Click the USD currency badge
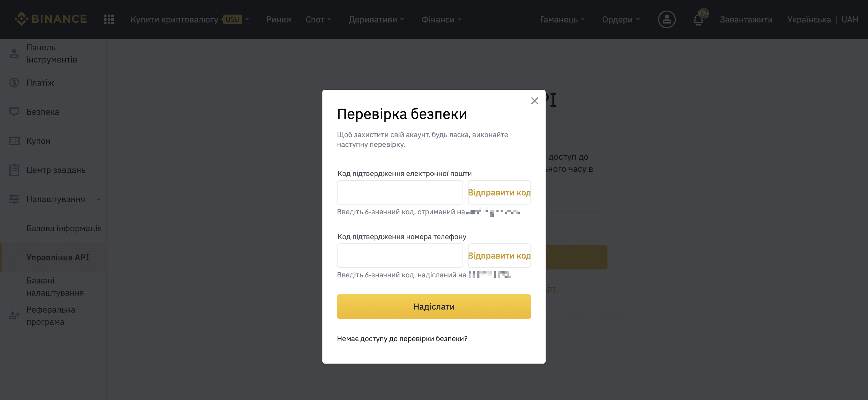 pyautogui.click(x=232, y=19)
